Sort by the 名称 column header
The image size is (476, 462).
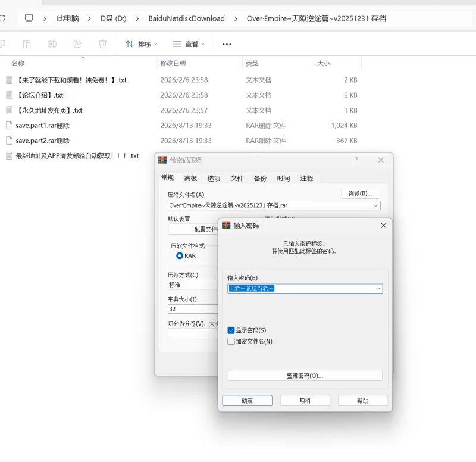pyautogui.click(x=18, y=63)
